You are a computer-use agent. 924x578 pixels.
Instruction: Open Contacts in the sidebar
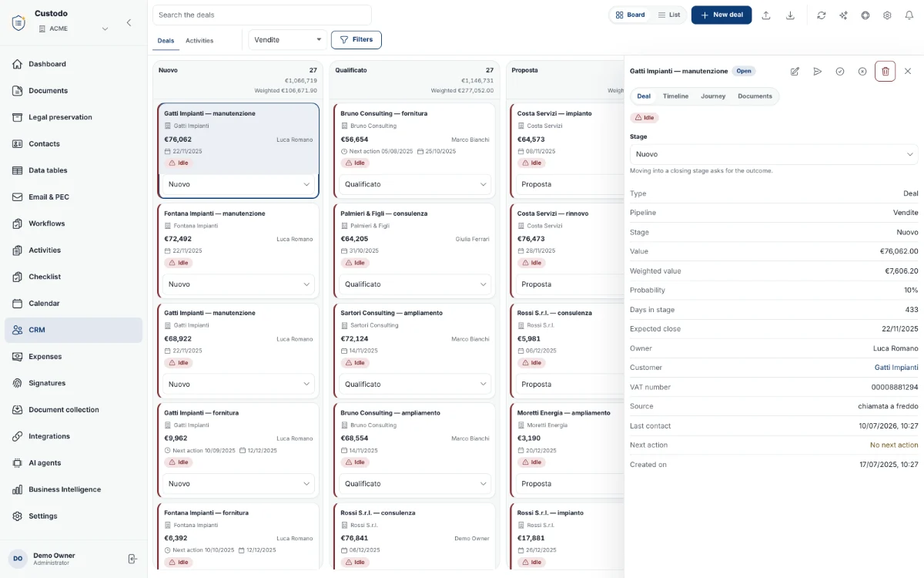tap(73, 144)
